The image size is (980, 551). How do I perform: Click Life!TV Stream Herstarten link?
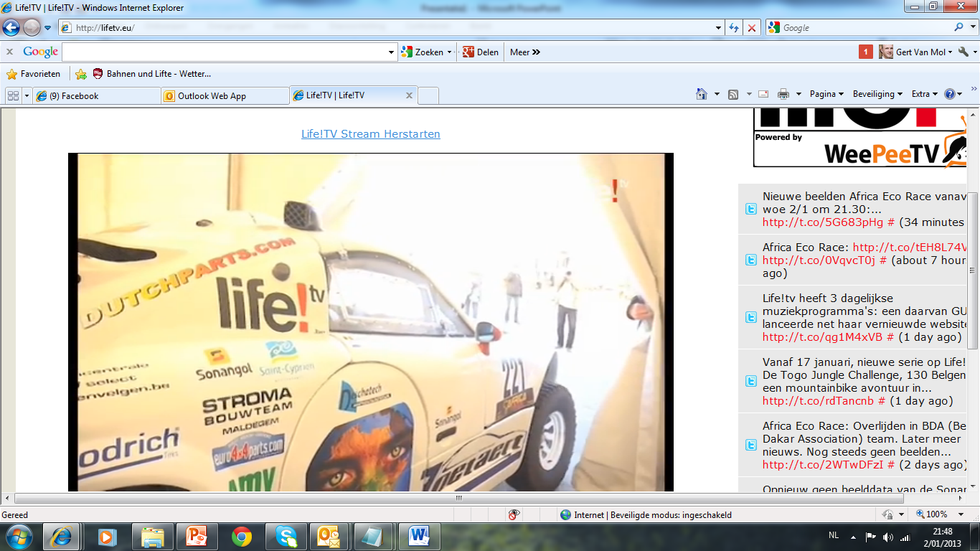click(371, 134)
